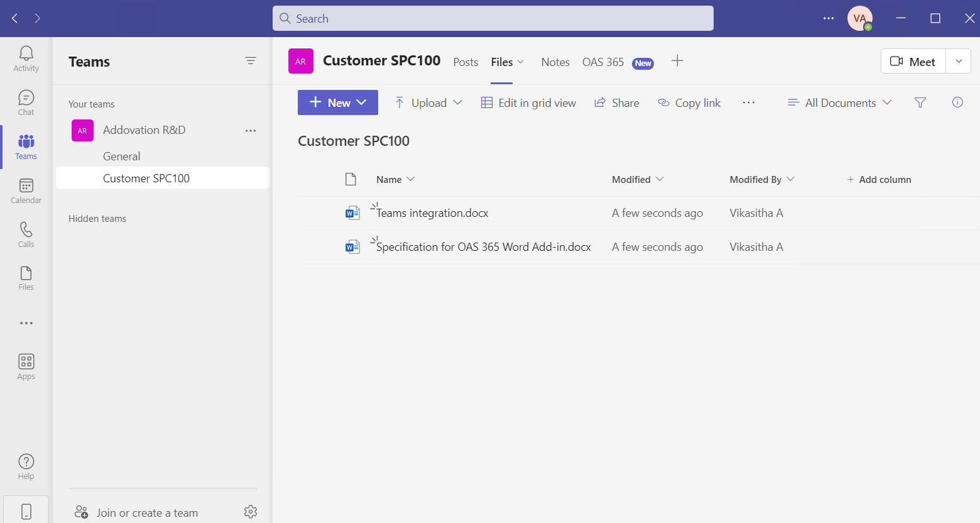Open the teams filter icon
Image resolution: width=980 pixels, height=523 pixels.
pos(251,61)
